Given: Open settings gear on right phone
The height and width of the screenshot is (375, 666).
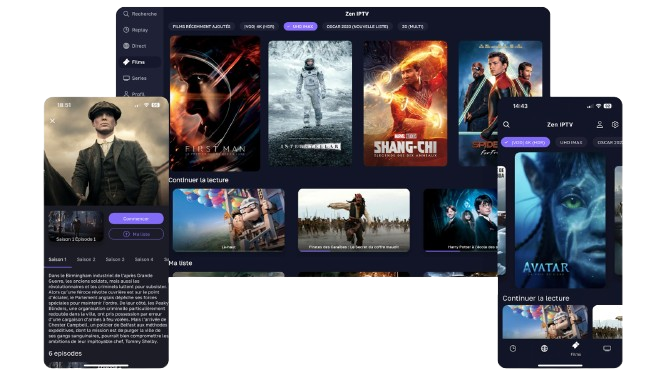Looking at the screenshot, I should [x=615, y=124].
